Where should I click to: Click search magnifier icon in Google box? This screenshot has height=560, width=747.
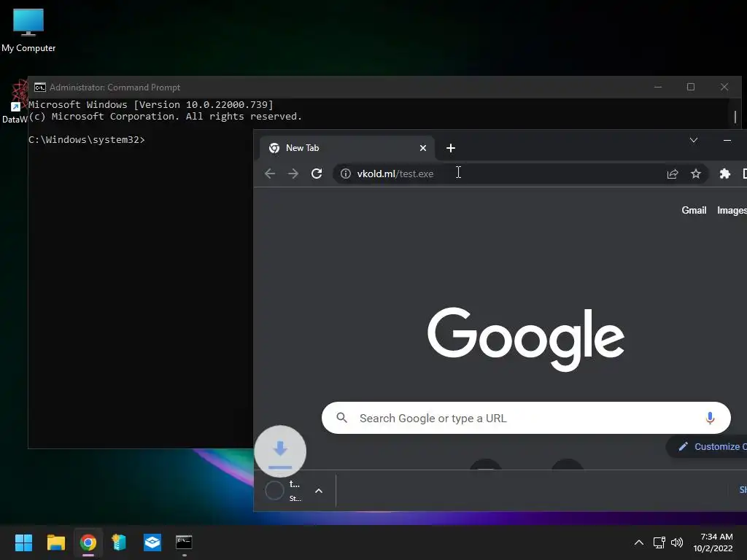coord(341,418)
